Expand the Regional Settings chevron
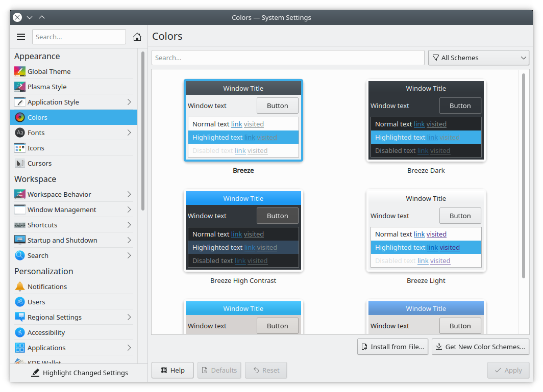The width and height of the screenshot is (543, 392). [129, 317]
